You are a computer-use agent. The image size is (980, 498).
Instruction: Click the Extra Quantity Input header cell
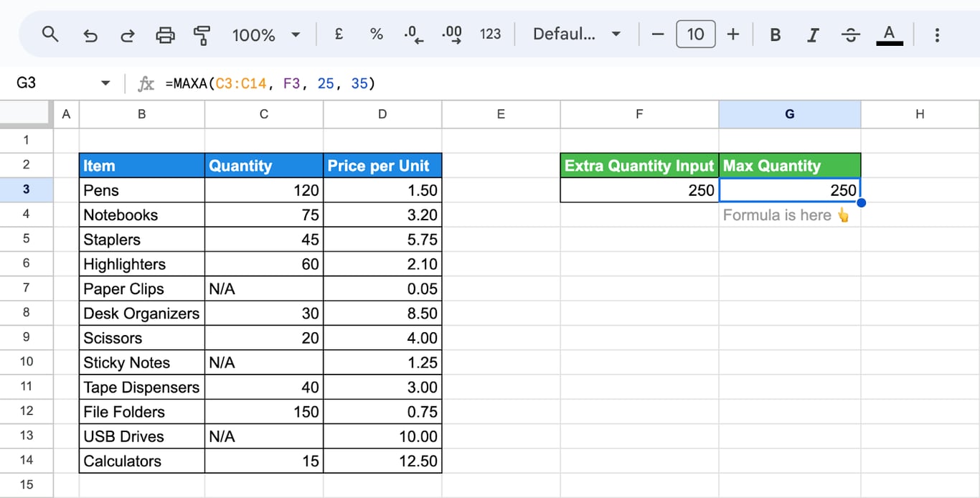[x=639, y=166]
